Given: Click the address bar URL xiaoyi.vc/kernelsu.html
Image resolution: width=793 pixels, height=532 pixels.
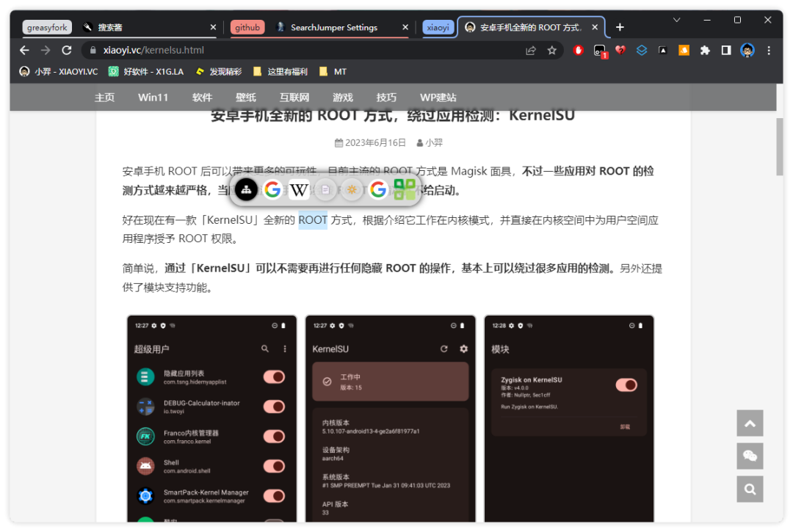Looking at the screenshot, I should tap(153, 50).
